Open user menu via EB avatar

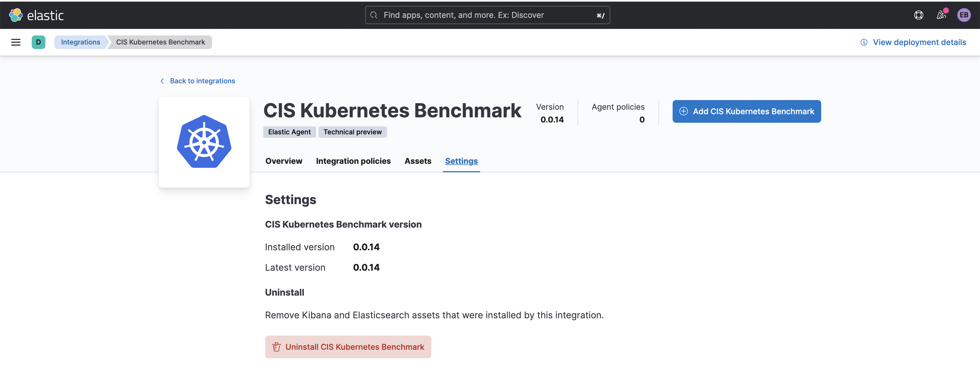point(964,15)
